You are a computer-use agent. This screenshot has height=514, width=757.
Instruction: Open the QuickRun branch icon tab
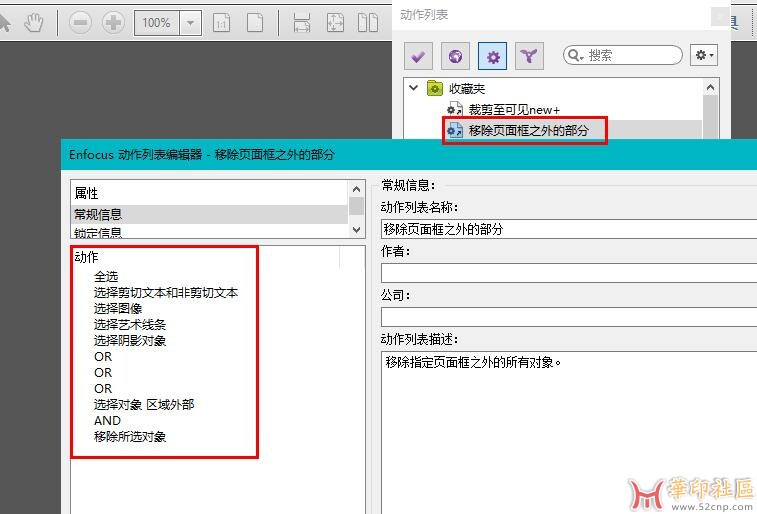click(528, 56)
